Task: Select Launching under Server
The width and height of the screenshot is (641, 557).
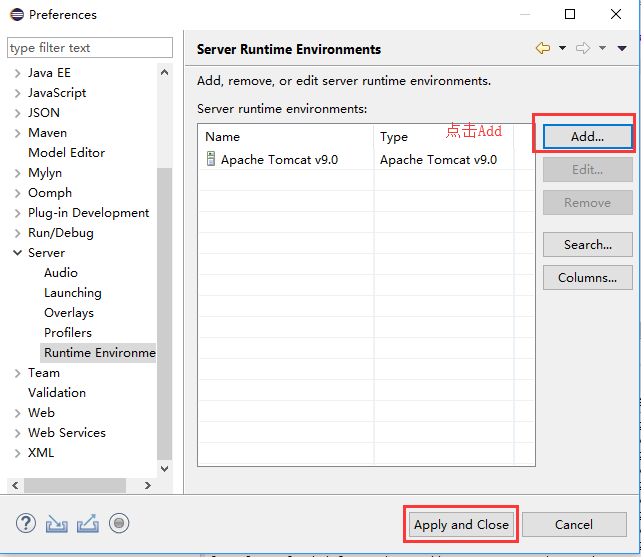Action: pos(73,293)
